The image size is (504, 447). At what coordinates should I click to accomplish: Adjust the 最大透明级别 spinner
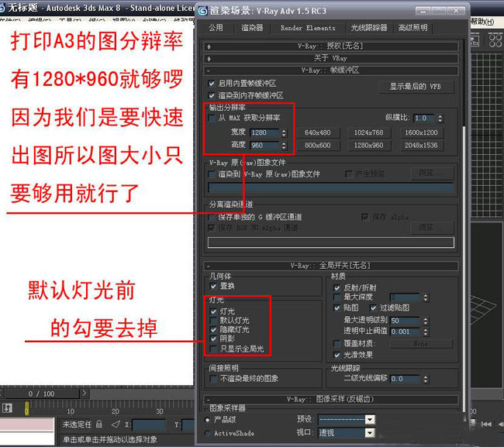tap(426, 321)
